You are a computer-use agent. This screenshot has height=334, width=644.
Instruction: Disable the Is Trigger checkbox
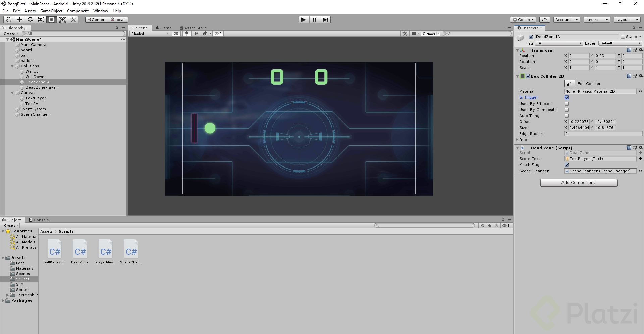[x=567, y=97]
